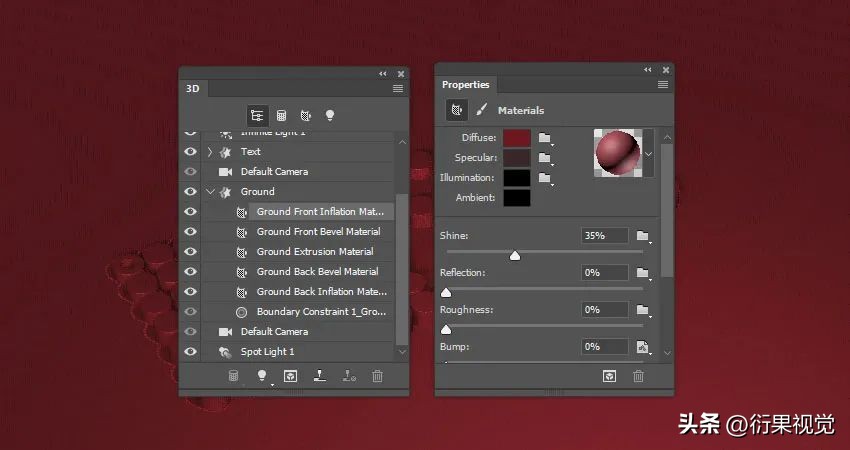Collapse the 3D panel with double arrows
This screenshot has height=450, width=850.
(x=383, y=74)
